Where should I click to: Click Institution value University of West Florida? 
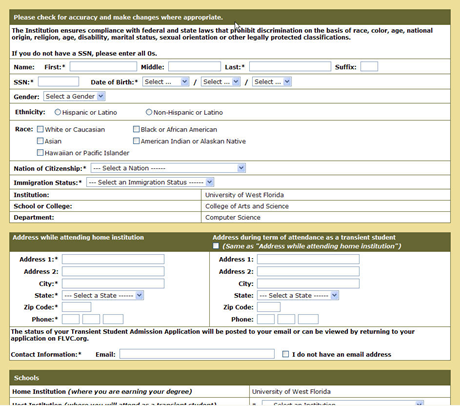[x=245, y=195]
